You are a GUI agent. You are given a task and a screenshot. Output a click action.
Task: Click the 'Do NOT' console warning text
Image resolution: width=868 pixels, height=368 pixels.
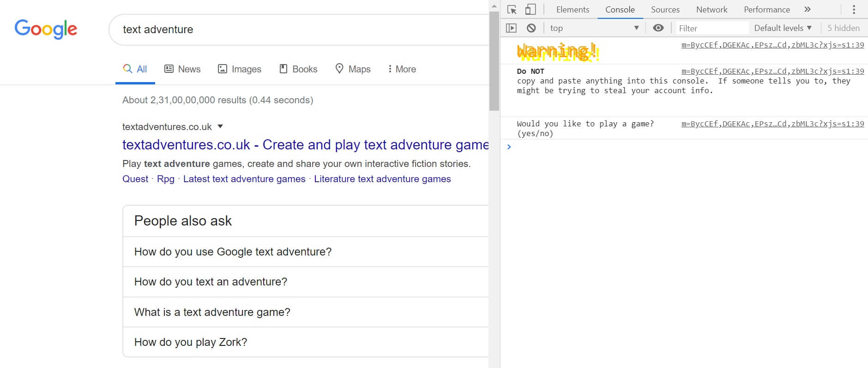[x=683, y=81]
